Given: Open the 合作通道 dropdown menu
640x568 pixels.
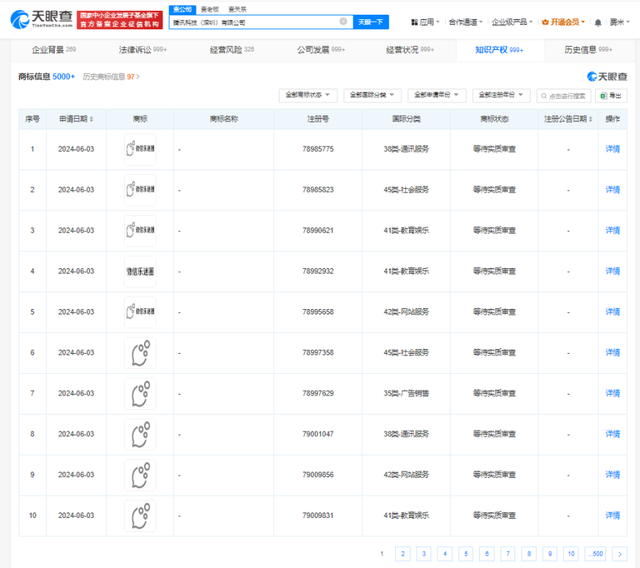Looking at the screenshot, I should [x=465, y=22].
